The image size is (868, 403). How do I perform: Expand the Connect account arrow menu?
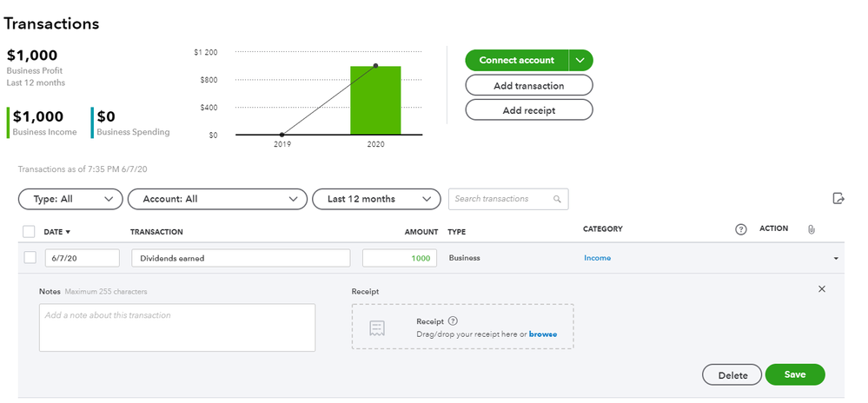581,60
